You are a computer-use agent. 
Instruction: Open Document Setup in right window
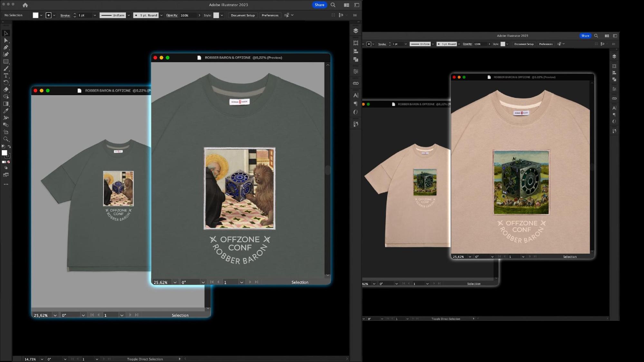tap(524, 44)
